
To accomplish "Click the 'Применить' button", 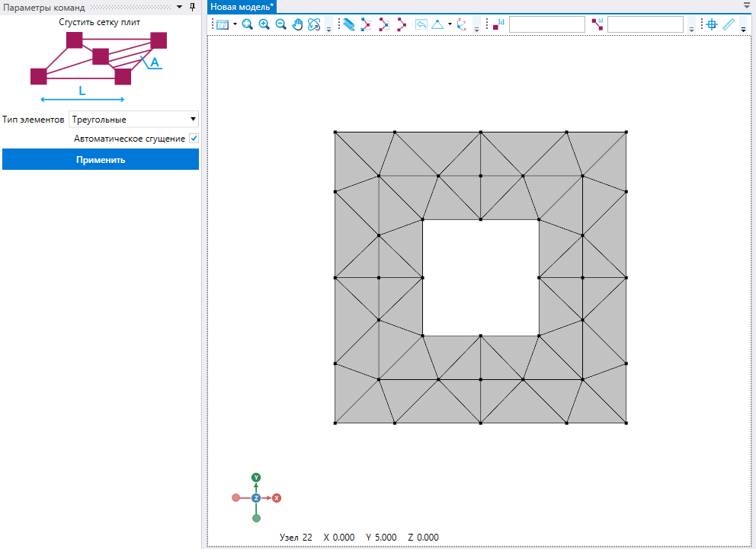I will pyautogui.click(x=101, y=159).
